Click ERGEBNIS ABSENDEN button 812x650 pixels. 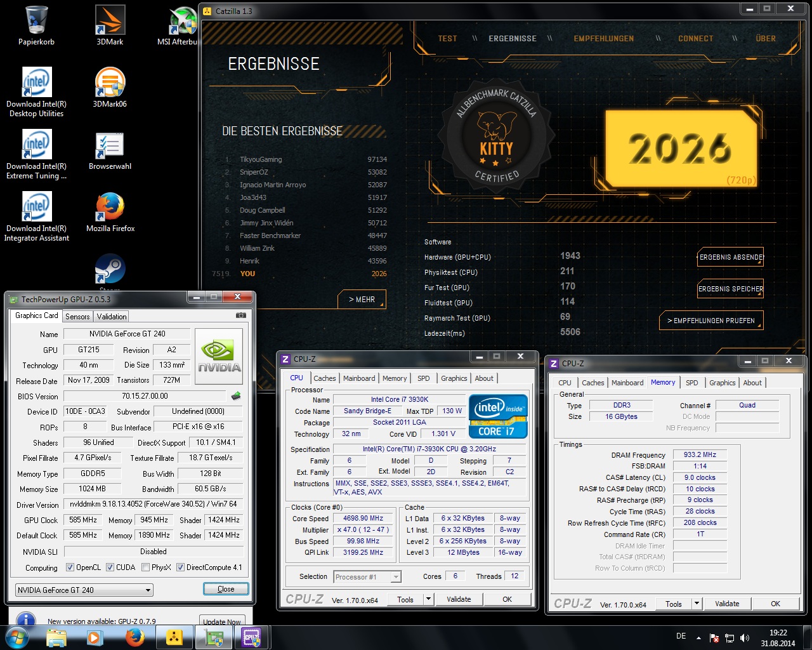click(x=731, y=257)
